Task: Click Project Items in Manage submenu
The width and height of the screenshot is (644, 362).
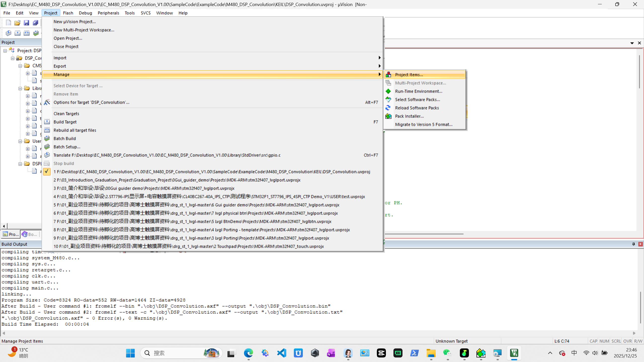Action: [409, 75]
